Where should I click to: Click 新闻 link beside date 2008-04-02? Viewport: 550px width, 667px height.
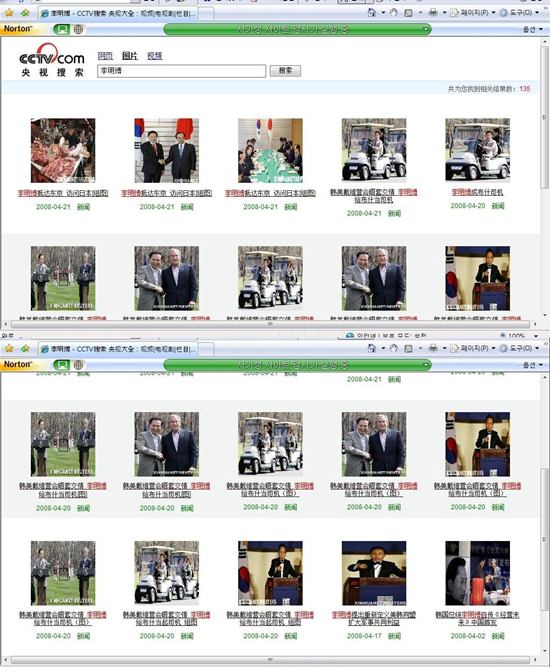pos(498,636)
